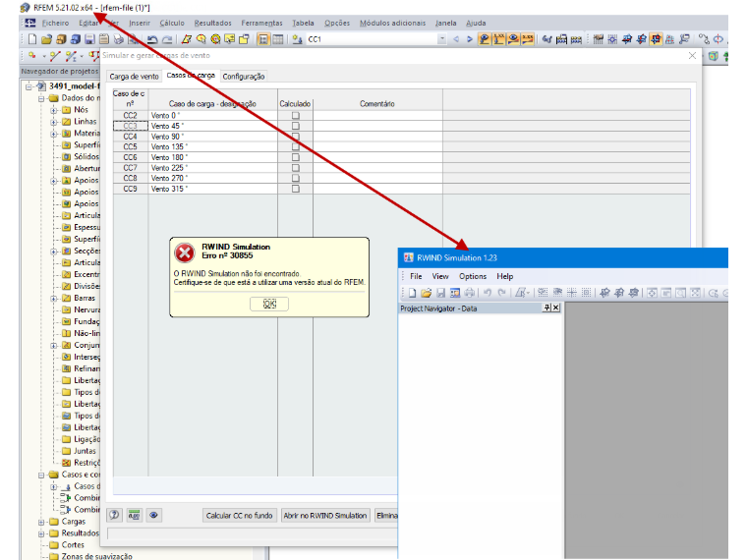The image size is (747, 560).
Task: Switch to the Carga de vento tab
Action: (134, 77)
